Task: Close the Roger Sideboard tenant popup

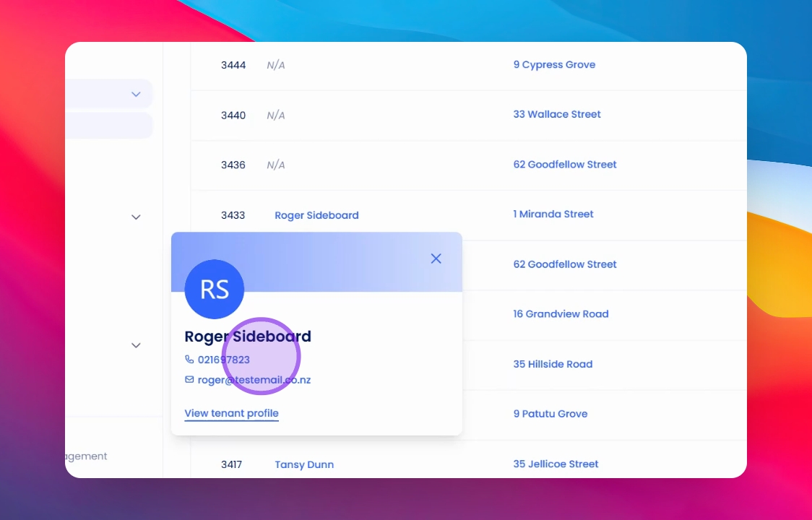Action: coord(436,259)
